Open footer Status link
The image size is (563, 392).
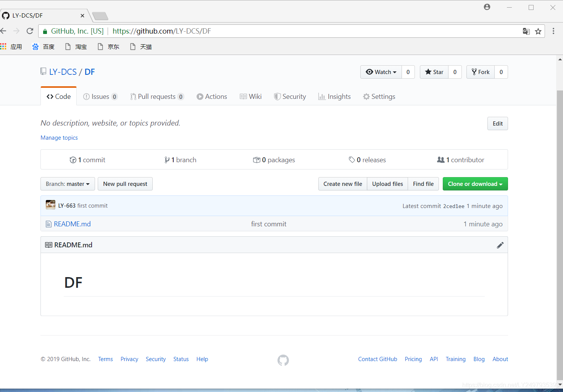(x=181, y=359)
